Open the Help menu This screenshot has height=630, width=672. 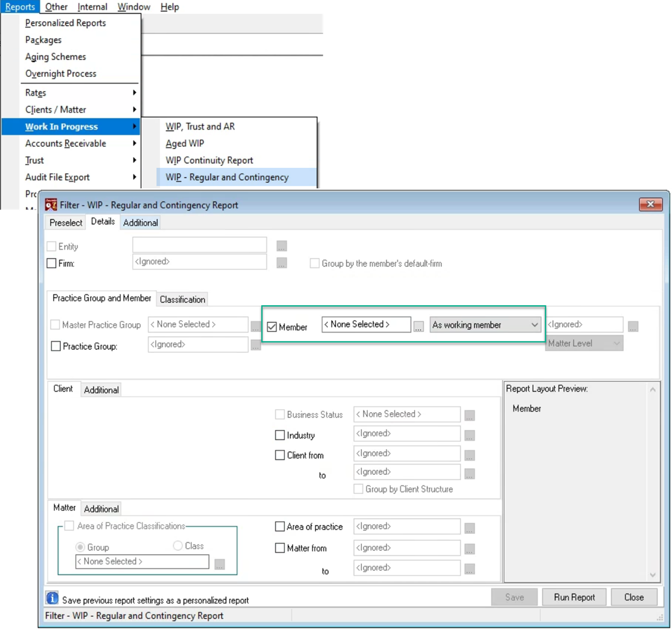tap(170, 7)
